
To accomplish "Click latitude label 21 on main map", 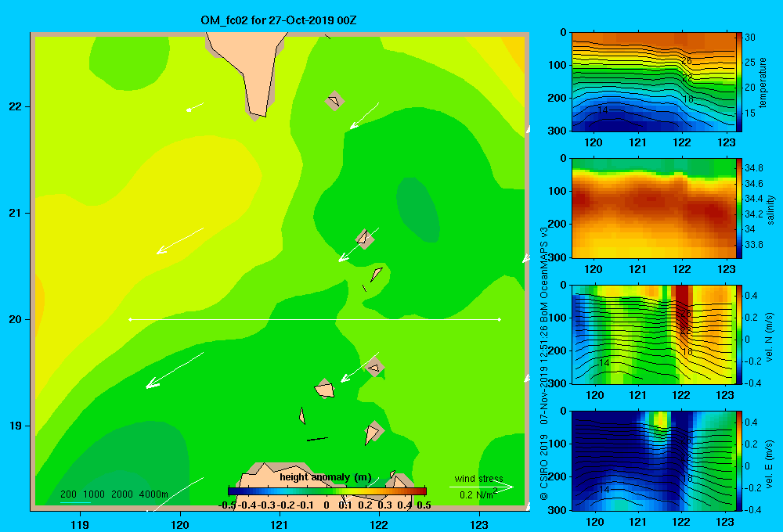I will (16, 213).
